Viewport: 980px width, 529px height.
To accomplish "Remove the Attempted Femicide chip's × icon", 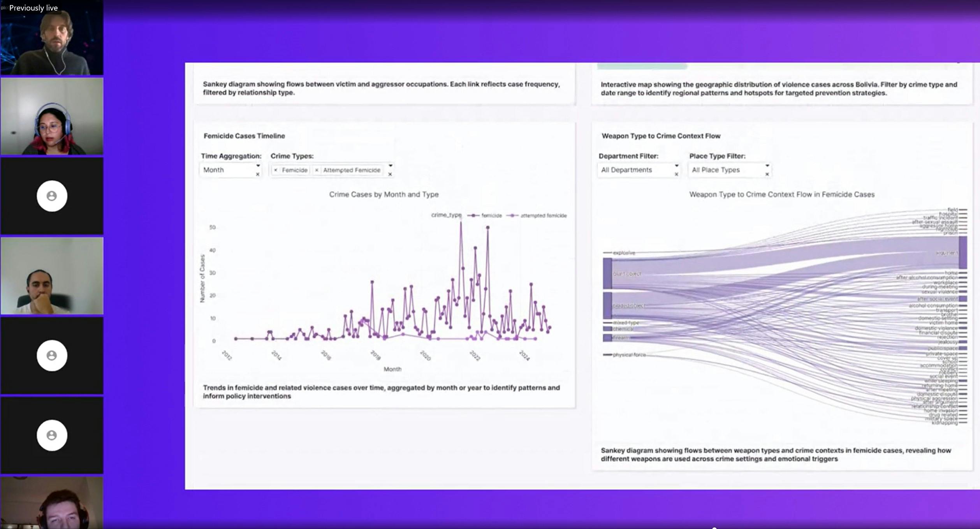I will [x=317, y=170].
